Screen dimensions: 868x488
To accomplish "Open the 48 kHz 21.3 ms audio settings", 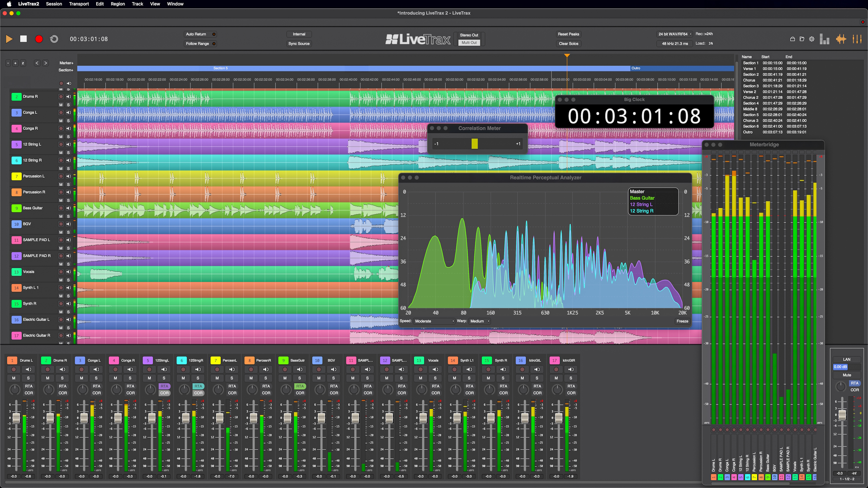I will point(675,44).
